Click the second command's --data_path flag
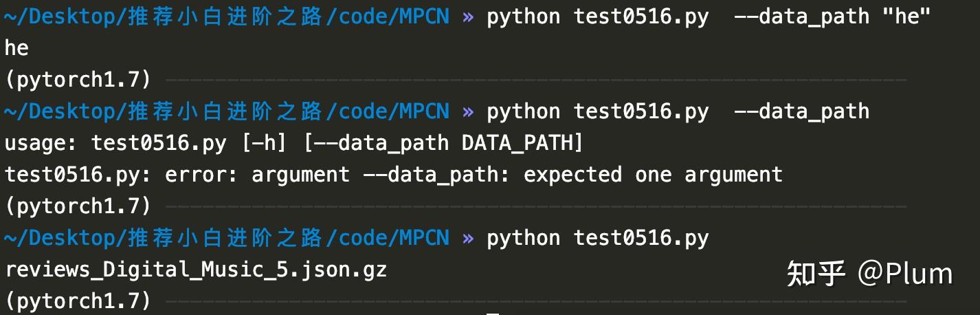This screenshot has height=315, width=980. (x=802, y=112)
